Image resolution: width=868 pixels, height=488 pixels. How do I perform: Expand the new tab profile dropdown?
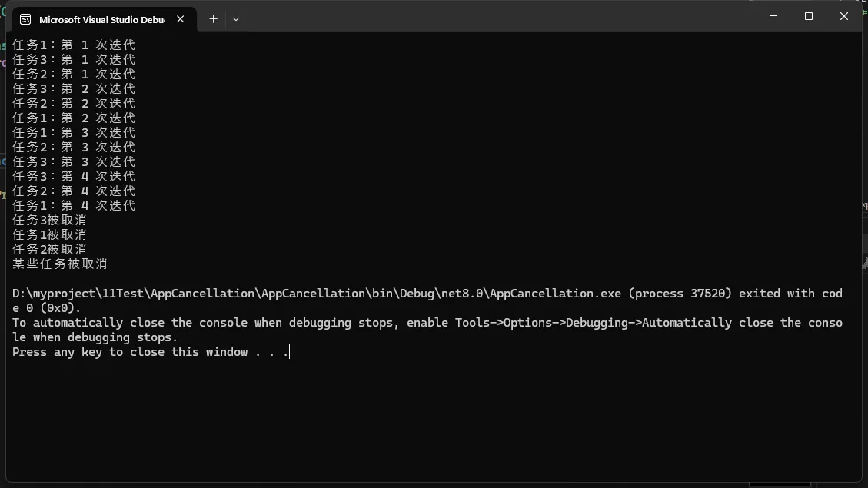(x=236, y=19)
